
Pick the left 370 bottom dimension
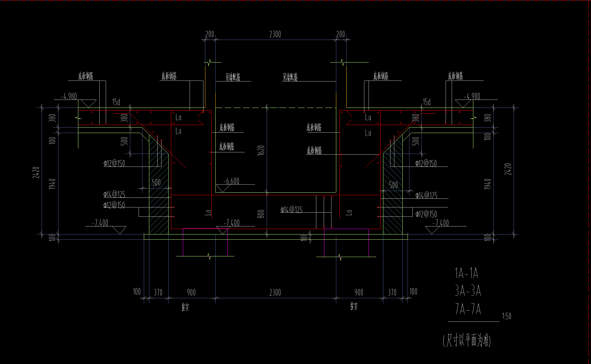tap(158, 292)
